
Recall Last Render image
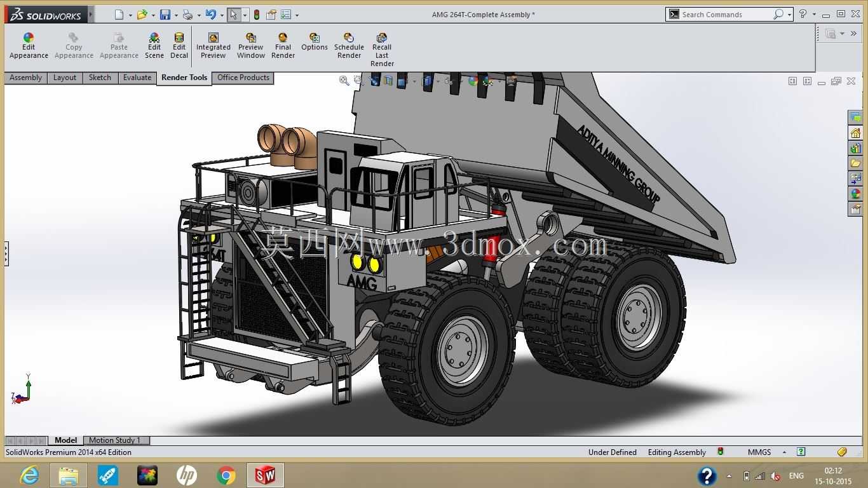[382, 50]
